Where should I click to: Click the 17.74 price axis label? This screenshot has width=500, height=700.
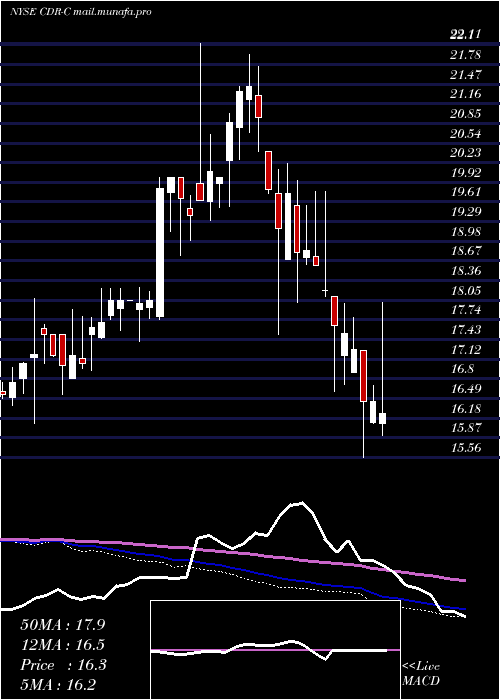point(466,309)
